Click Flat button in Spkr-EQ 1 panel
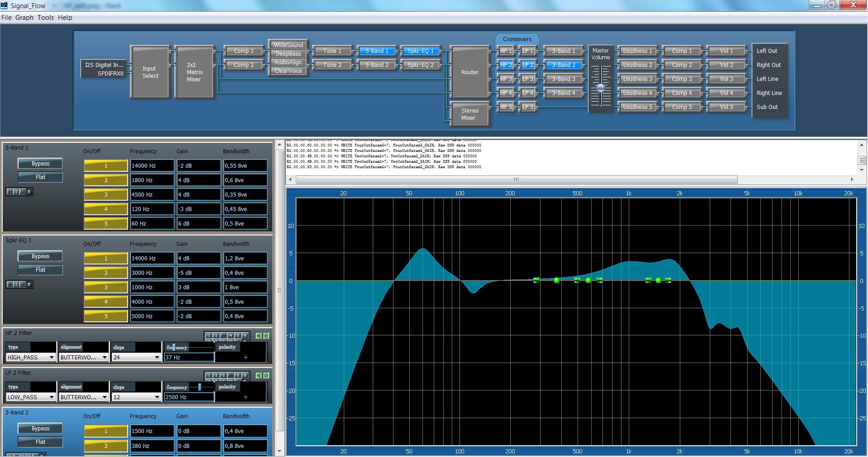This screenshot has width=868, height=457. [x=40, y=270]
